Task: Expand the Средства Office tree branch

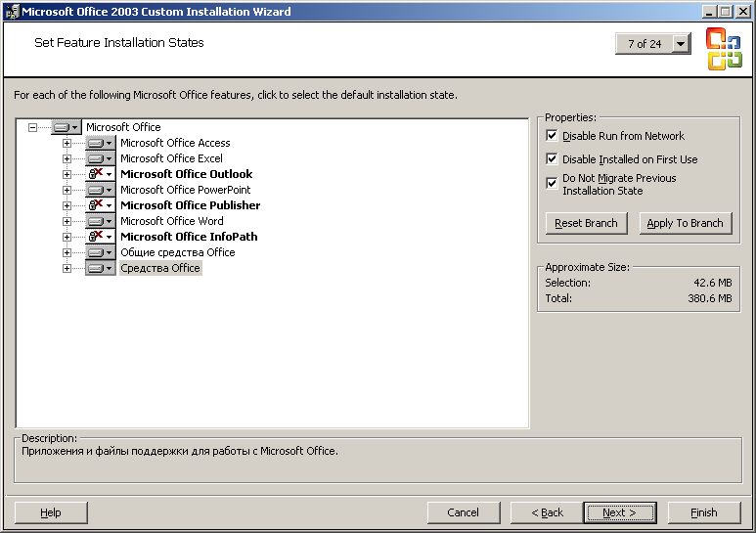Action: 67,268
